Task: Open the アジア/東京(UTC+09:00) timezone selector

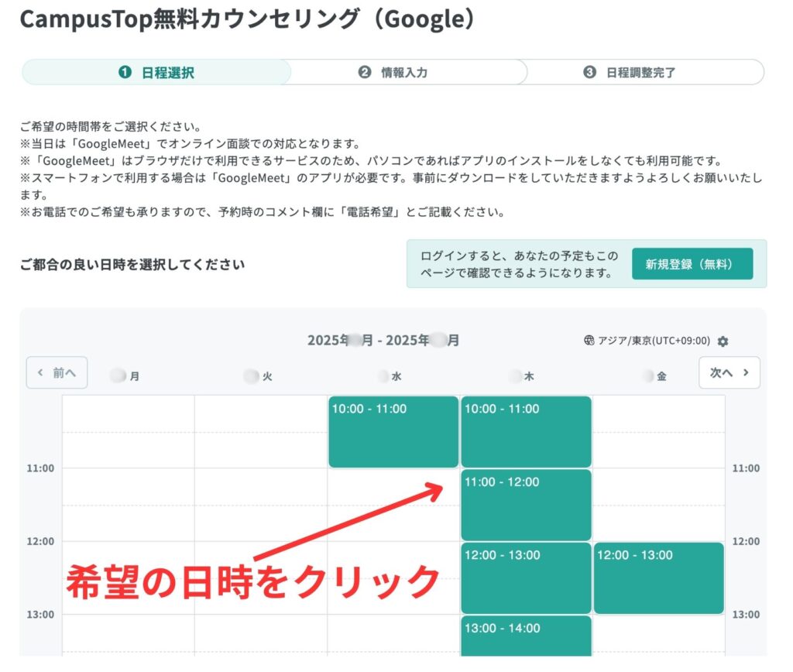Action: pyautogui.click(x=653, y=341)
